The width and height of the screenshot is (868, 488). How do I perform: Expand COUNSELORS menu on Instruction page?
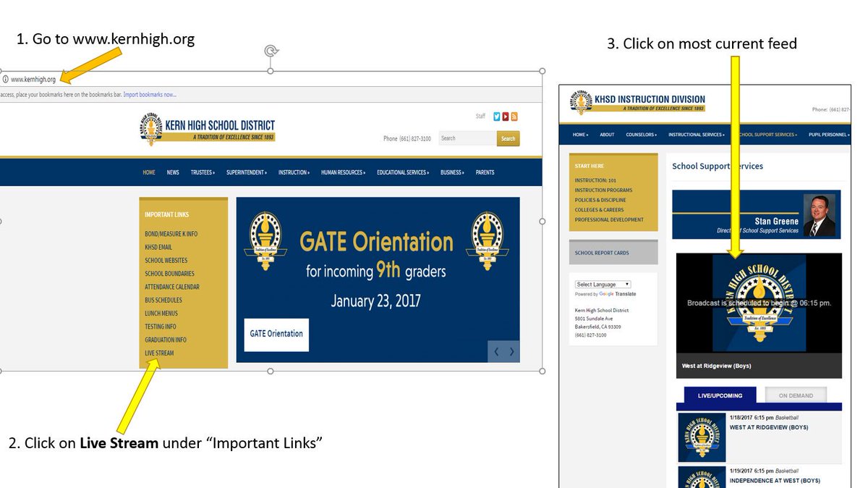[642, 135]
